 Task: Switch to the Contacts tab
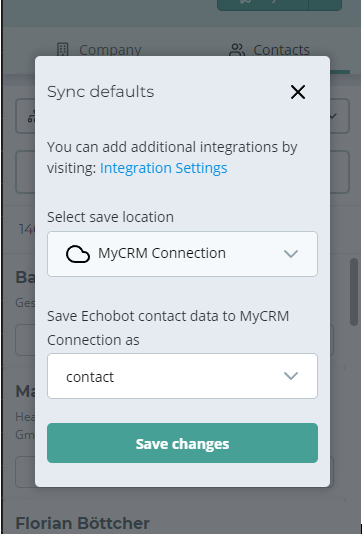(x=269, y=50)
